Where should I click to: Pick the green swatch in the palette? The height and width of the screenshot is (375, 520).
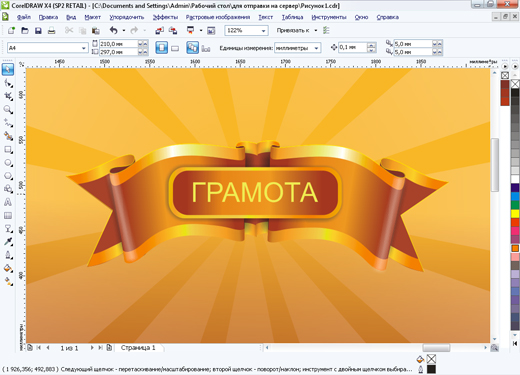point(515,205)
